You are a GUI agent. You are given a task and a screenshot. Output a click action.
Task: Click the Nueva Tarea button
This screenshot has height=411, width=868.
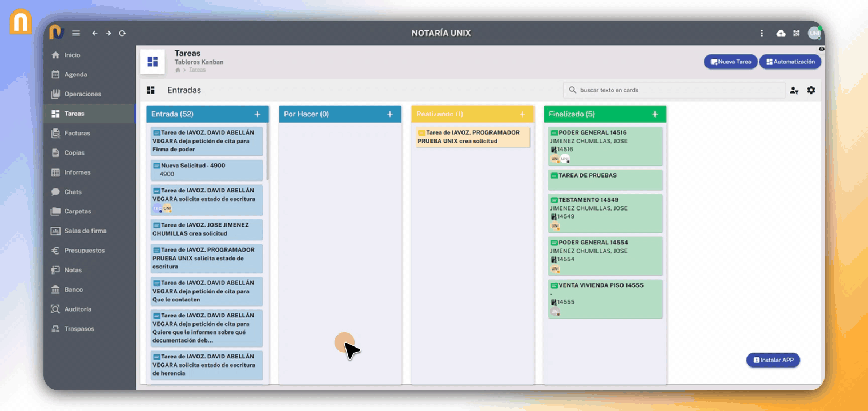click(730, 62)
